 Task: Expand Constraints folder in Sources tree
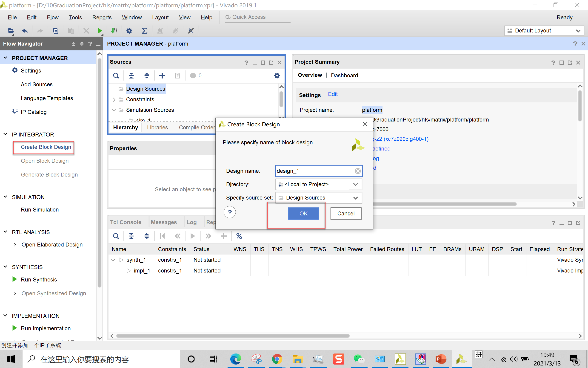click(114, 100)
